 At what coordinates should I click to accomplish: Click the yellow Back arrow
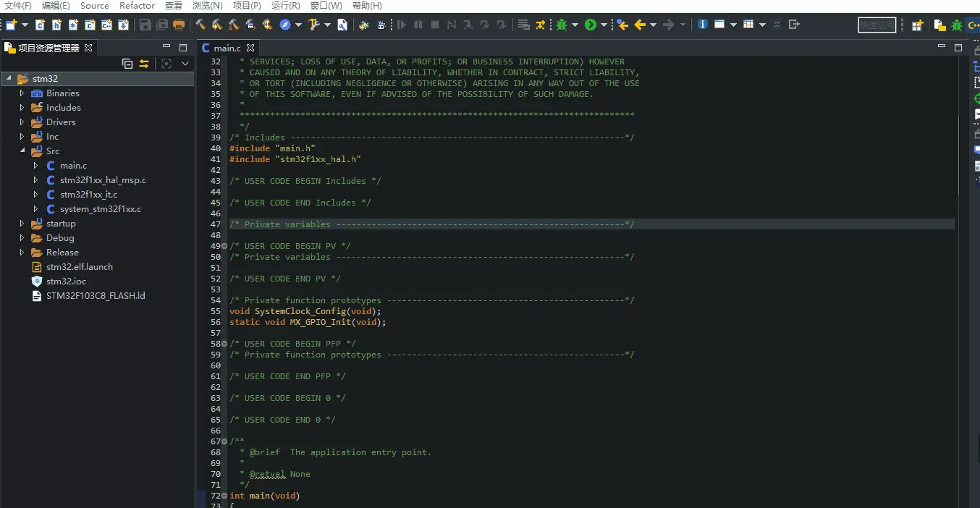pyautogui.click(x=640, y=25)
